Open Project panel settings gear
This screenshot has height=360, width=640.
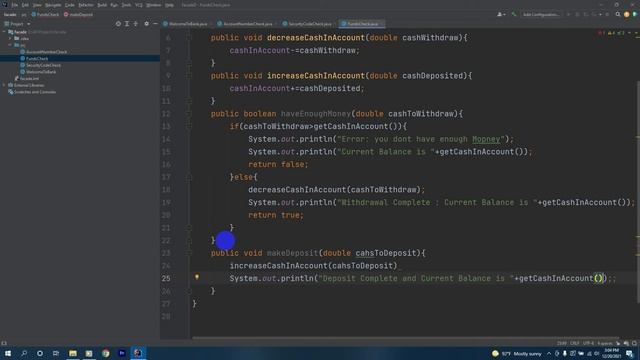pos(147,24)
